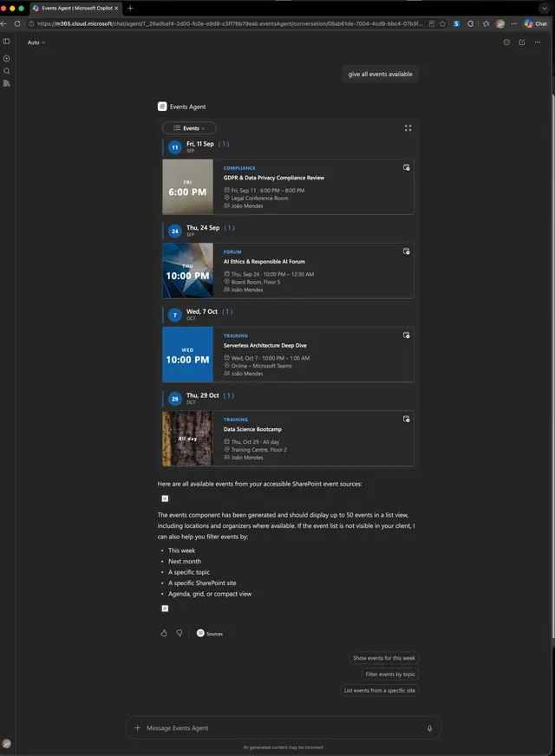Click the blue S extension icon

(x=456, y=23)
